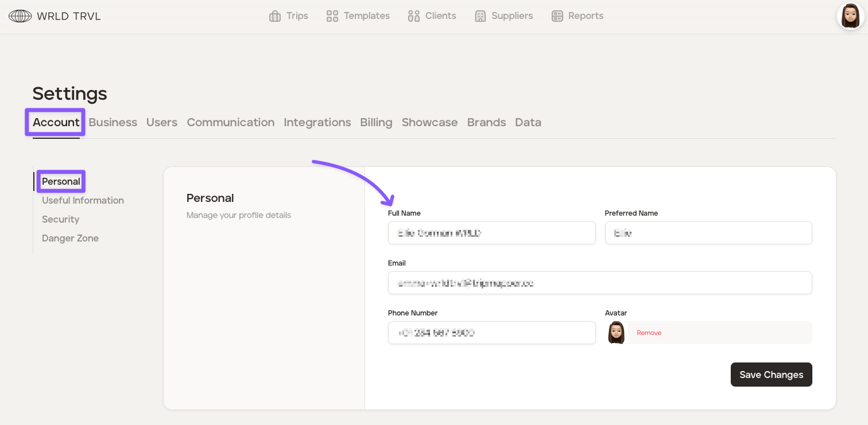
Task: Select Useful Information in the sidebar
Action: 83,200
